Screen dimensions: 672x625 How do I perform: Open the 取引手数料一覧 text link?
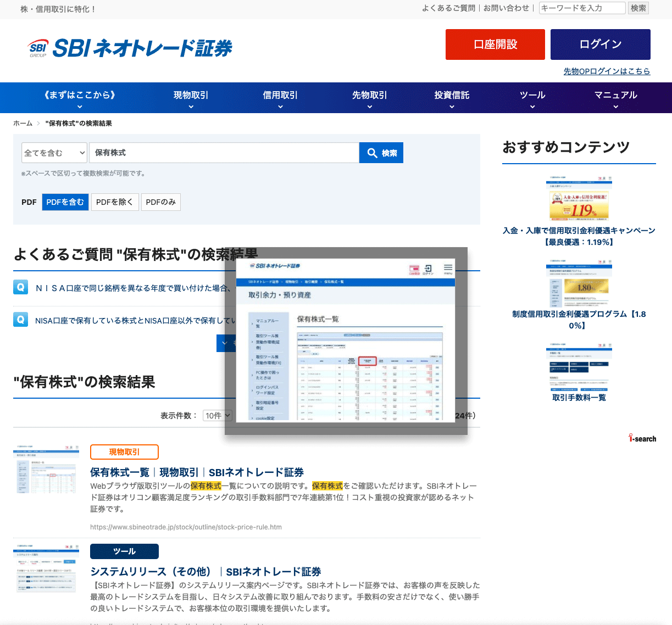coord(579,398)
